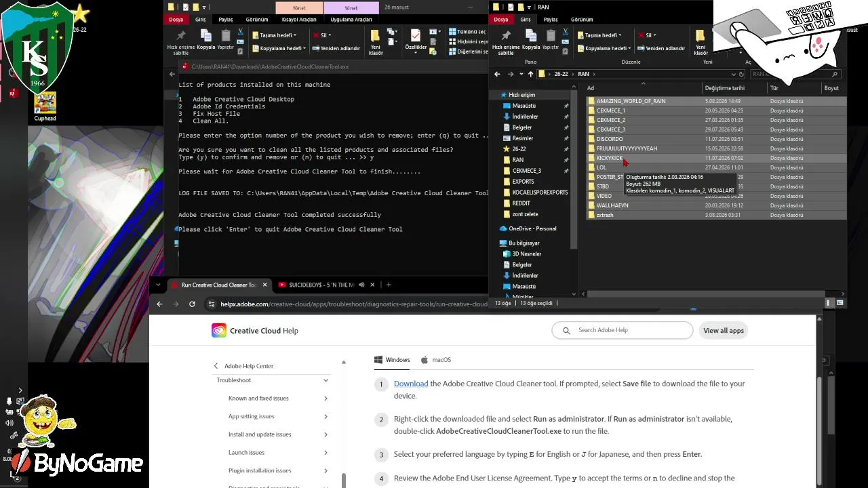868x488 pixels.
Task: Click the Cut scissors icon in RAN window
Action: [566, 31]
